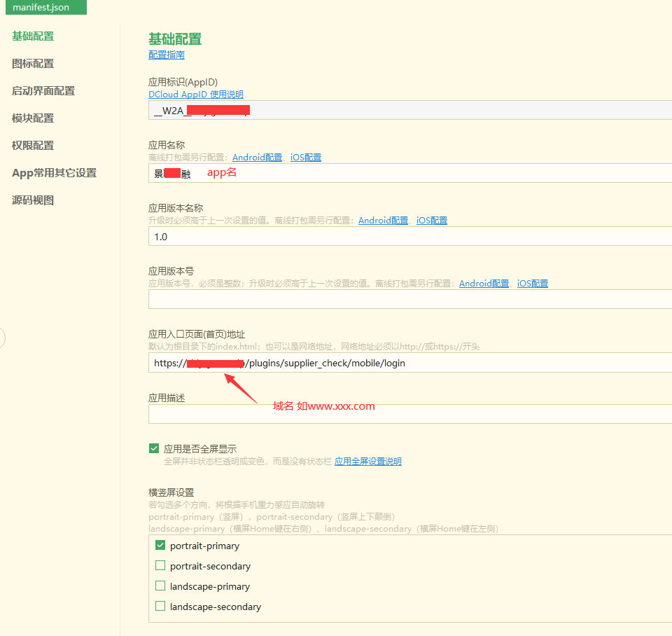Click the 应用全屏设置说明 link
Viewport: 672px width, 636px height.
click(368, 462)
